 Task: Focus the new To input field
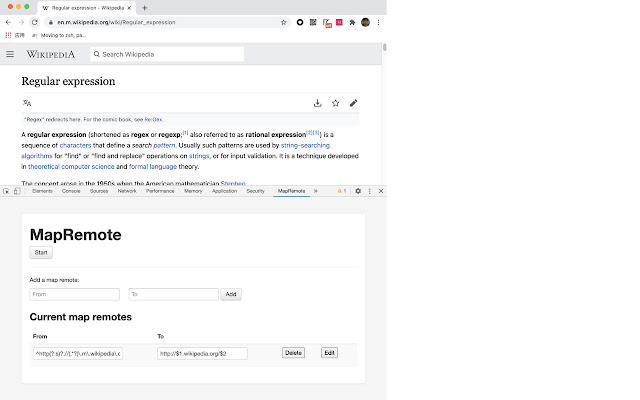pyautogui.click(x=173, y=294)
